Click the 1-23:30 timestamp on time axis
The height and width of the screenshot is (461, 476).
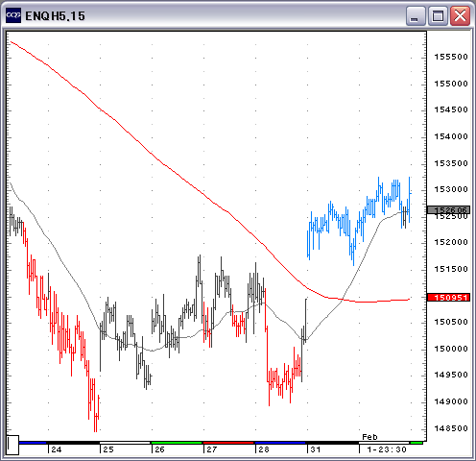(x=387, y=449)
